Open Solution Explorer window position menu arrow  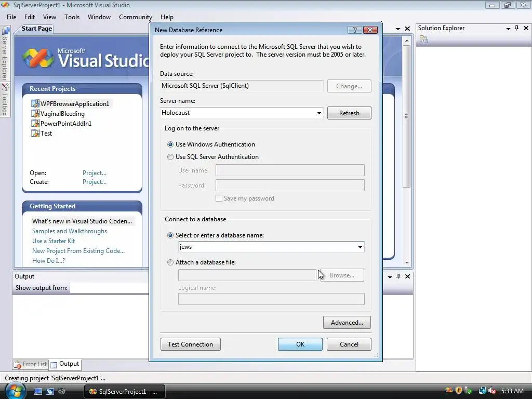(x=508, y=29)
